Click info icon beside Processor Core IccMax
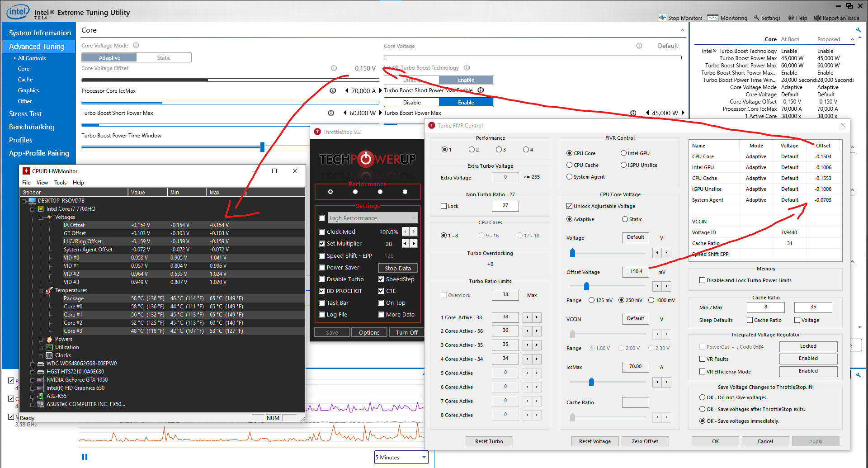This screenshot has width=868, height=468. coord(333,90)
